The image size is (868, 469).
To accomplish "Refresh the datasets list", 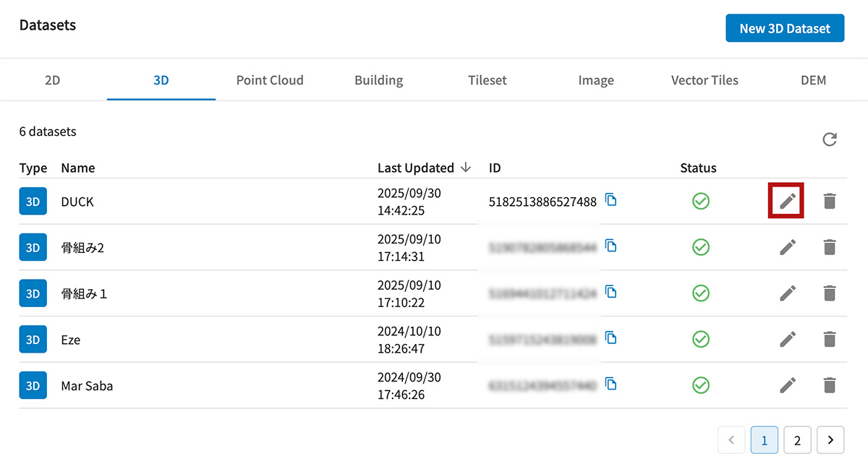I will [830, 139].
